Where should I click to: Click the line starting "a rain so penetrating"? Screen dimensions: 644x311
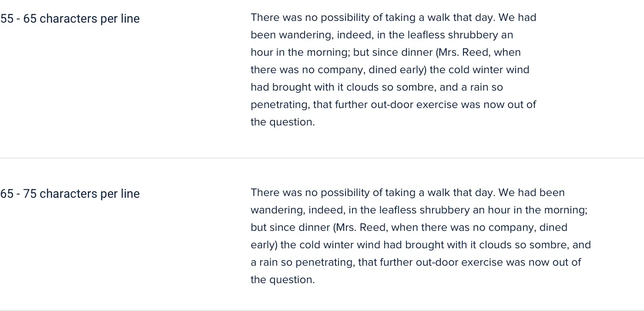(x=416, y=263)
